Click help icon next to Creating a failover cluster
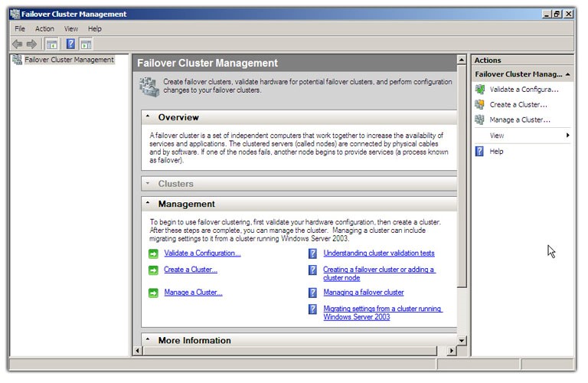The image size is (588, 383). coord(312,270)
